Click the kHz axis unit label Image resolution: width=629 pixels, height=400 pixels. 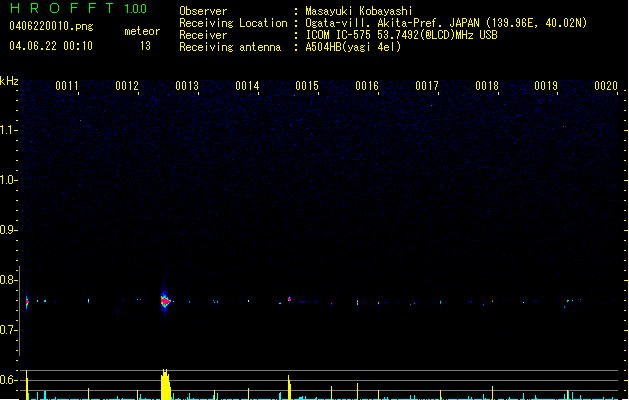(9, 81)
